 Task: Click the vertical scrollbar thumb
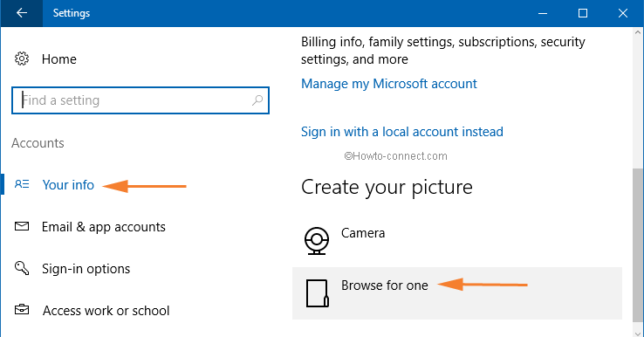click(638, 245)
